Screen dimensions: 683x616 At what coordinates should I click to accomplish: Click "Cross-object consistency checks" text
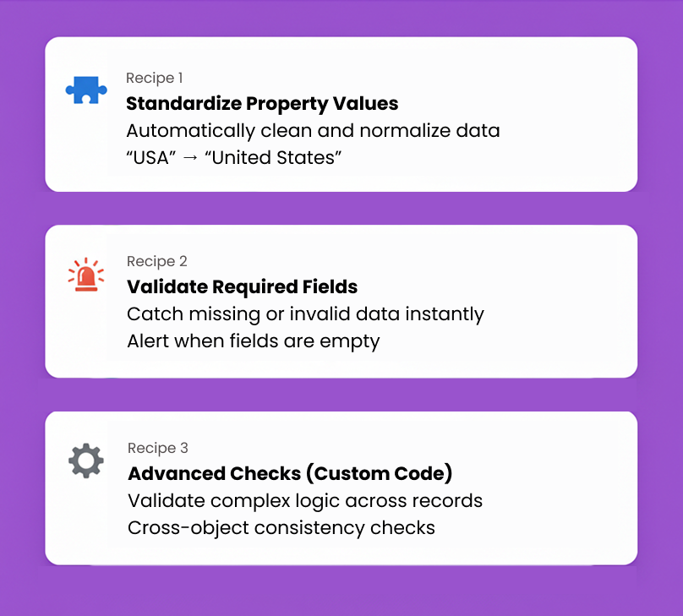tap(281, 528)
